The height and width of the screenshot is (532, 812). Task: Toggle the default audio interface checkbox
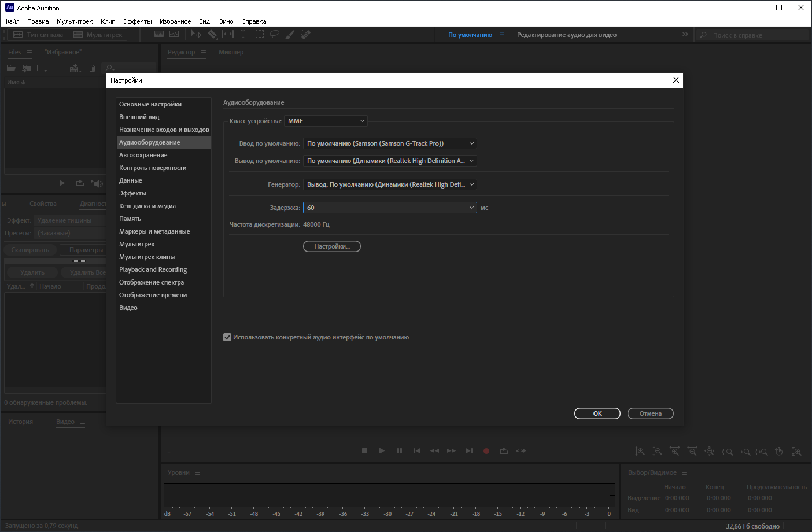click(x=227, y=337)
